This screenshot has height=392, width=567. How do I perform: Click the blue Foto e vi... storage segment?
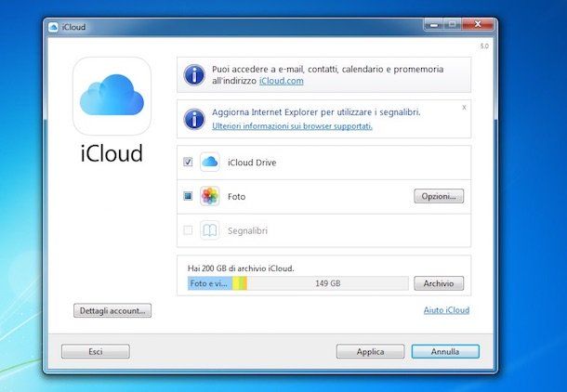point(210,283)
